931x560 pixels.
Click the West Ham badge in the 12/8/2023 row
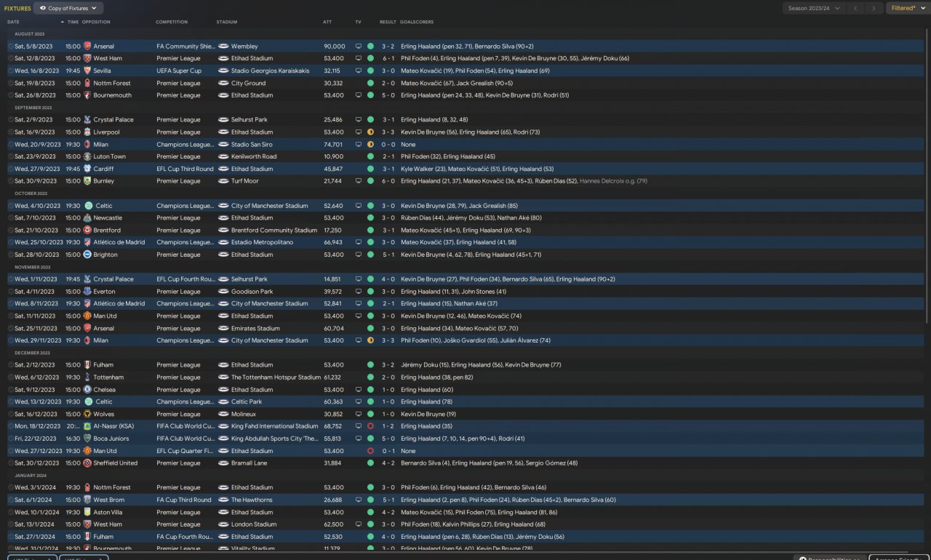87,59
